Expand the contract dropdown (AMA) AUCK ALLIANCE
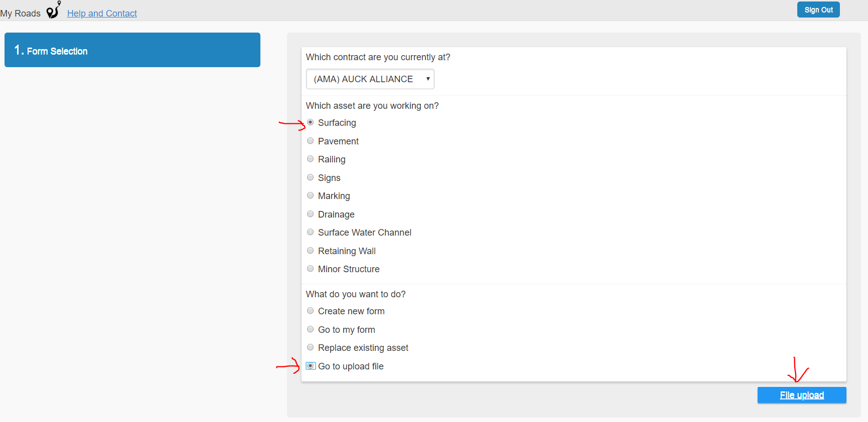Image resolution: width=868 pixels, height=422 pixels. (370, 79)
